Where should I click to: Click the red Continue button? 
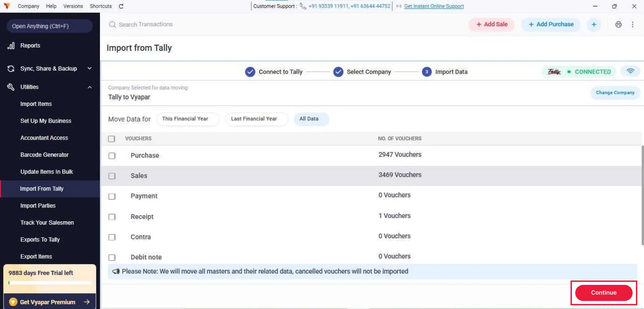pyautogui.click(x=604, y=293)
